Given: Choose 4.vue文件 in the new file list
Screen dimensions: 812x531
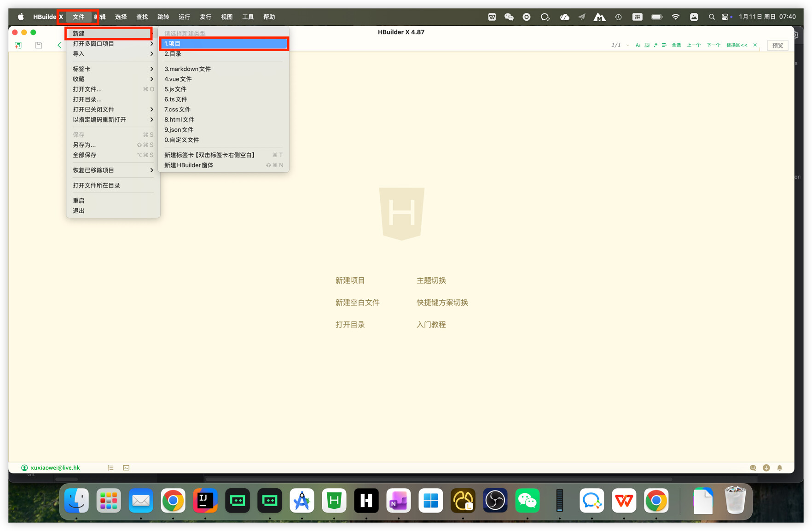Looking at the screenshot, I should tap(178, 79).
